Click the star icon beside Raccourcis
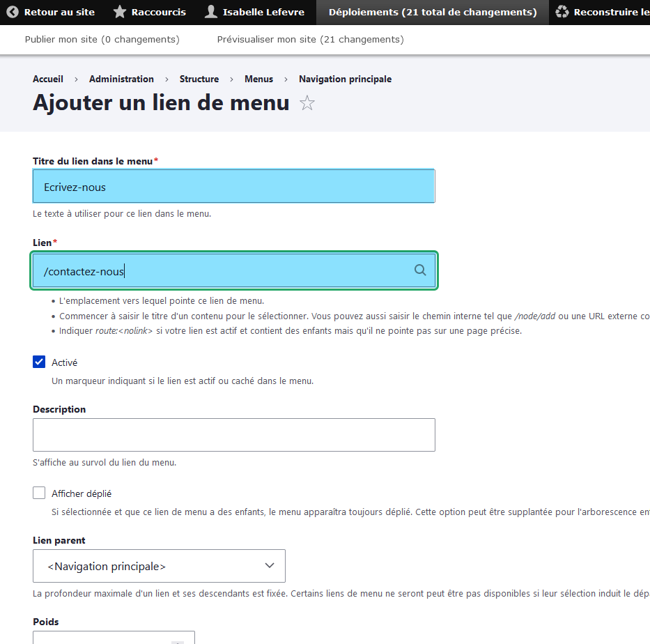The image size is (650, 644). tap(120, 13)
